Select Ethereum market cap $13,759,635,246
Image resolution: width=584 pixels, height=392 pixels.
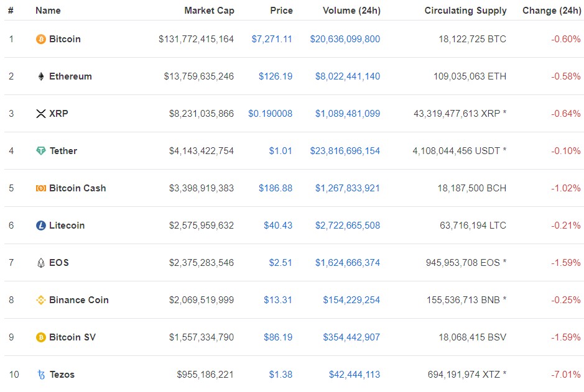[x=199, y=76]
